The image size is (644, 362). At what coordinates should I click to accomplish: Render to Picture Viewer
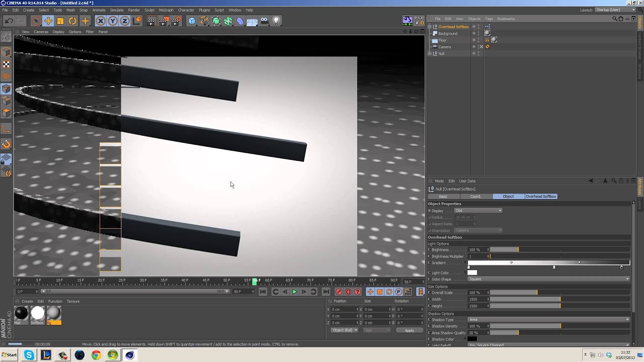coord(164,21)
